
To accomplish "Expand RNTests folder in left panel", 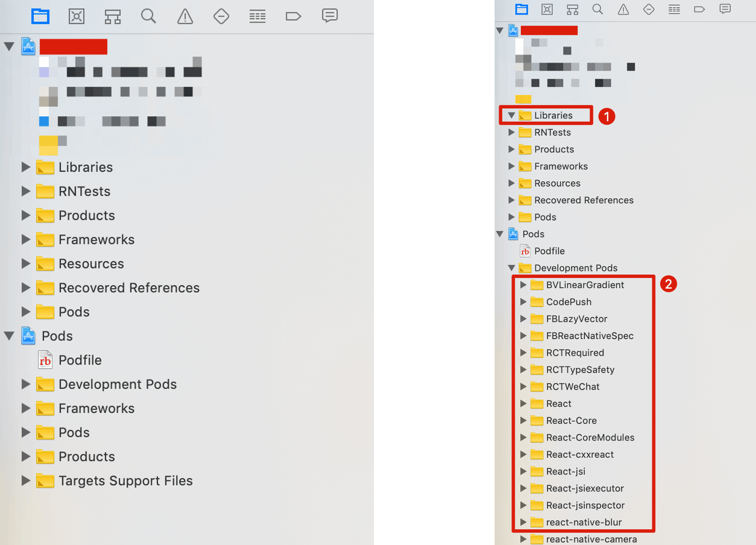I will click(25, 191).
